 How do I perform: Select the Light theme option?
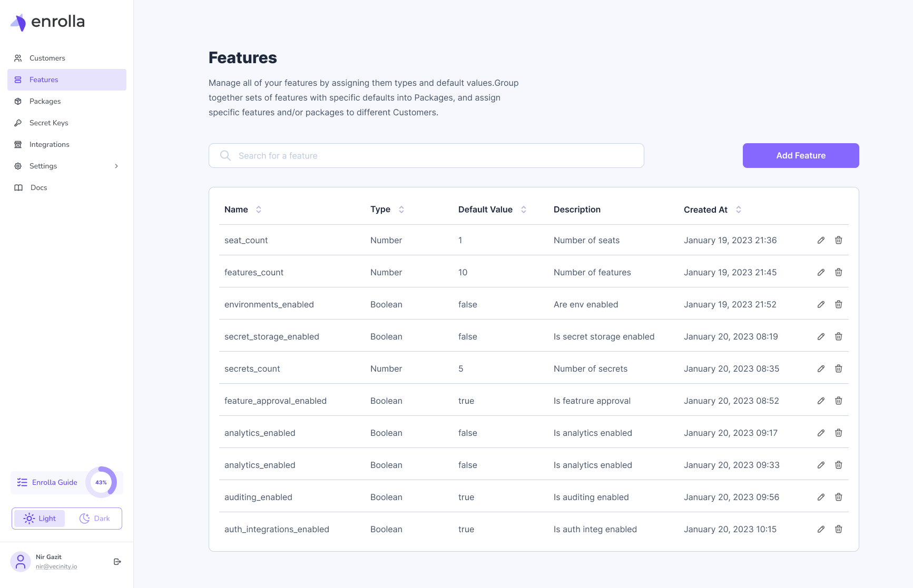(40, 519)
